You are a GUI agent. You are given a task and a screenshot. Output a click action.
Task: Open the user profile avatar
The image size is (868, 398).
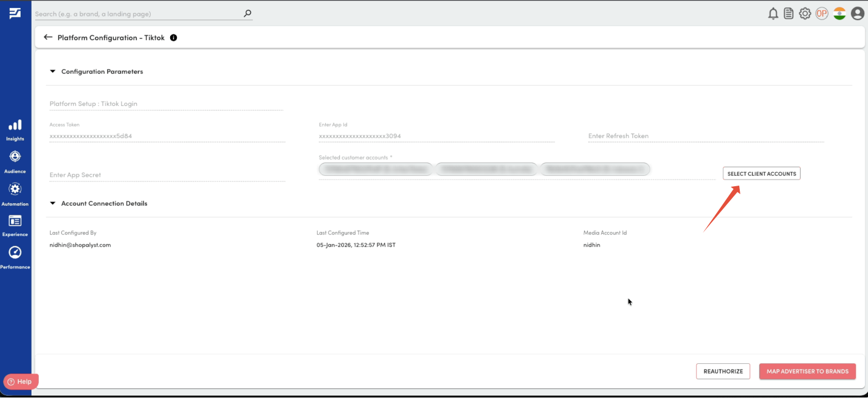(857, 13)
